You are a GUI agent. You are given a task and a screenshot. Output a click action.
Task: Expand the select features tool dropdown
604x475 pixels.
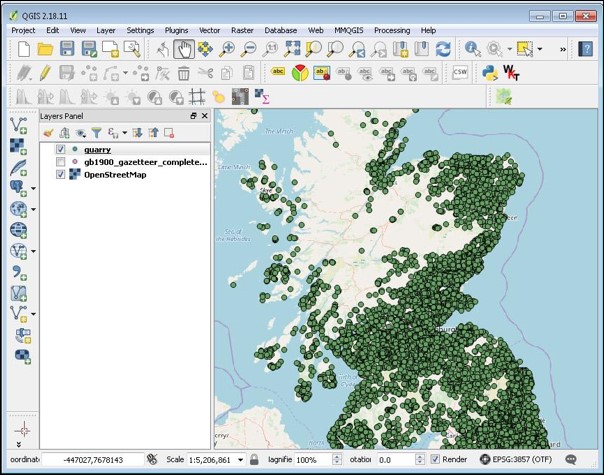point(540,49)
